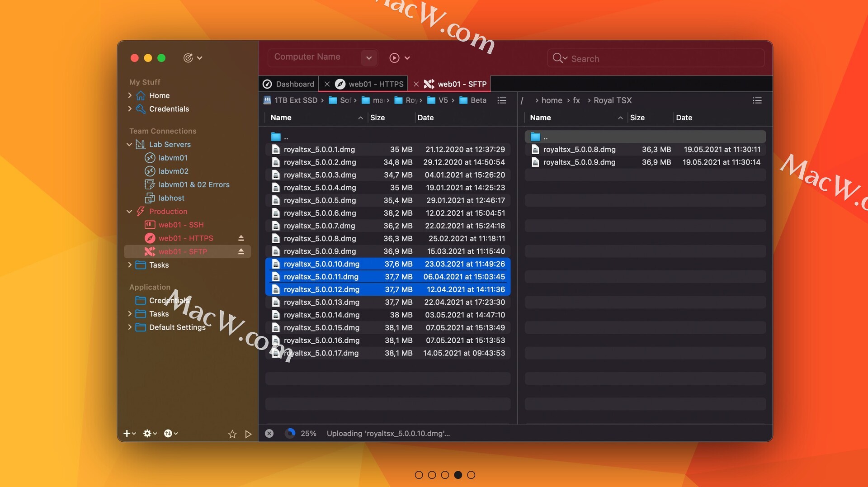Image resolution: width=868 pixels, height=487 pixels.
Task: Switch to the Dashboard tab
Action: tap(288, 84)
